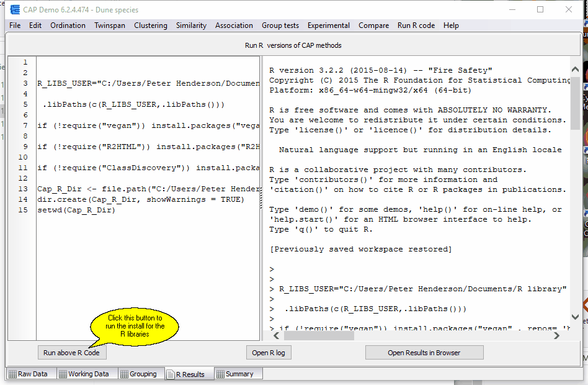
Task: Click the Previously saved workspace restored line
Action: (x=361, y=249)
